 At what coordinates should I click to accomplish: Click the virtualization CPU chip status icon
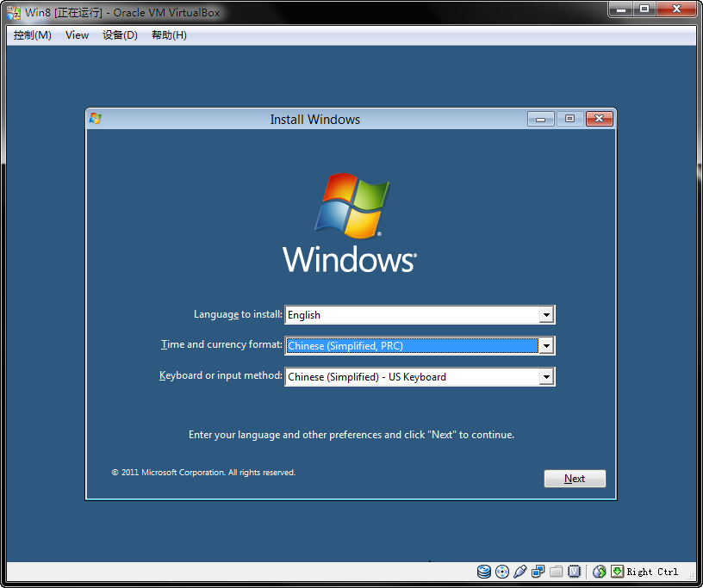click(x=575, y=572)
